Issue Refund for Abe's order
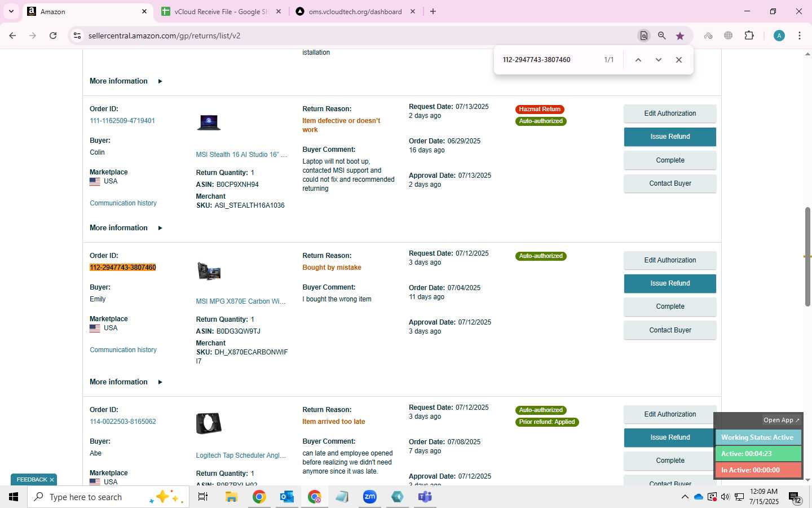The image size is (812, 508). pyautogui.click(x=669, y=437)
